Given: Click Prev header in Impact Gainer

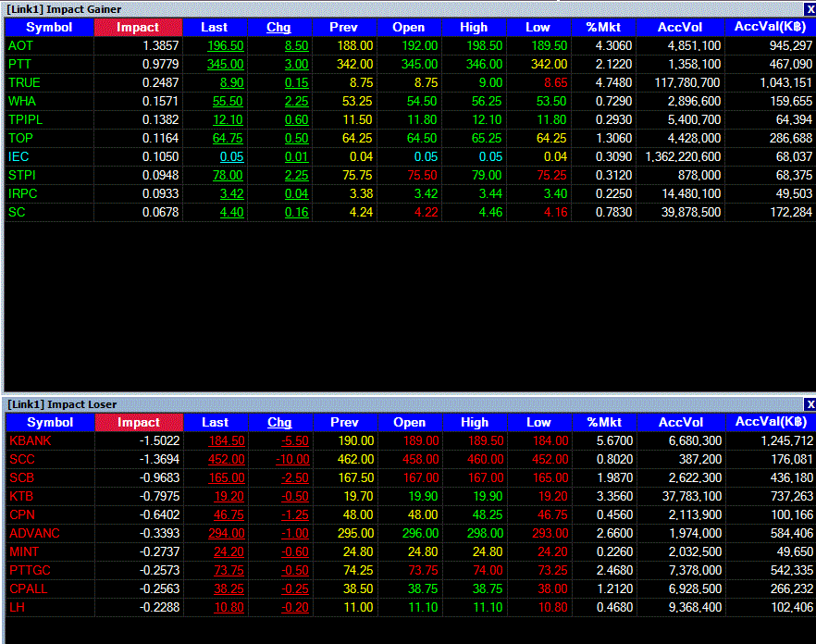Looking at the screenshot, I should click(343, 27).
